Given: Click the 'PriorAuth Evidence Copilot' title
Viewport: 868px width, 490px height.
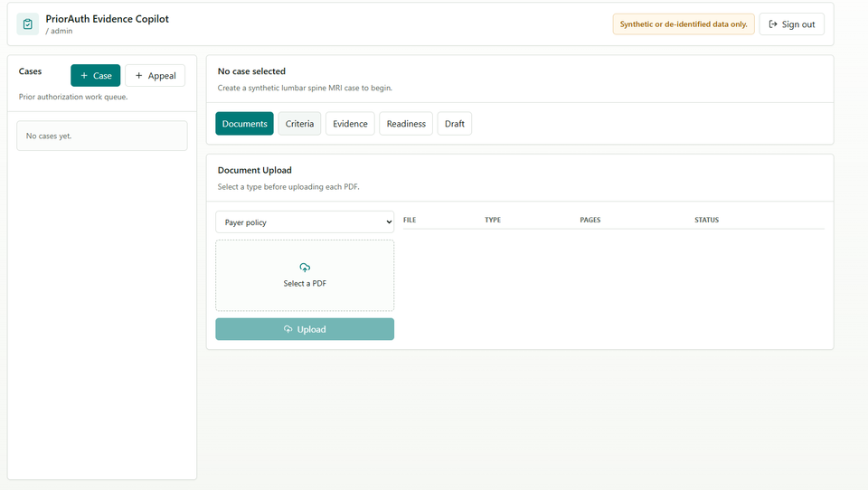Looking at the screenshot, I should point(107,19).
